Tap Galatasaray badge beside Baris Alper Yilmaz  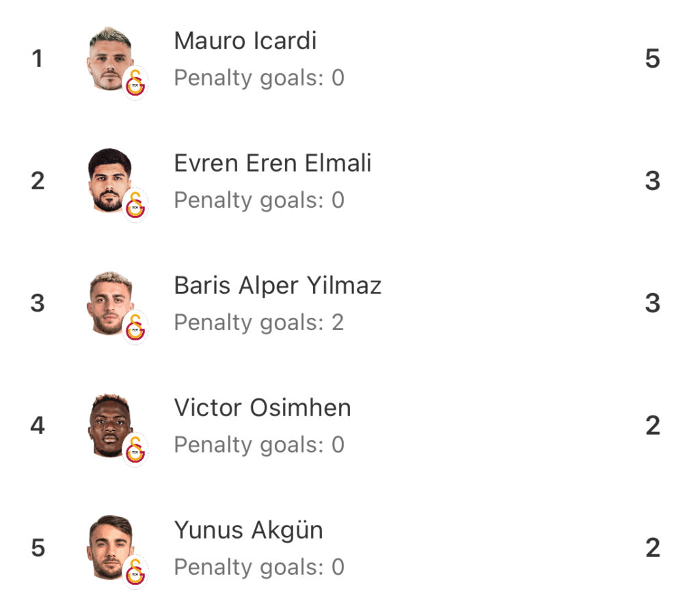135,327
